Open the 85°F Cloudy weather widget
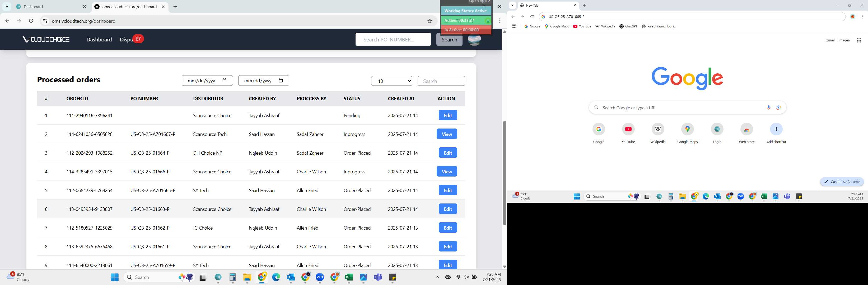The image size is (868, 285). [18, 277]
